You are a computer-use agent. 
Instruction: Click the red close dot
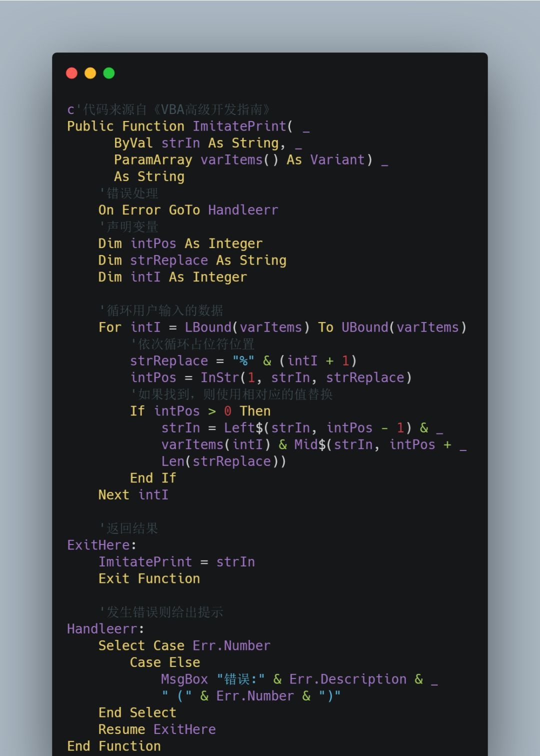(71, 73)
